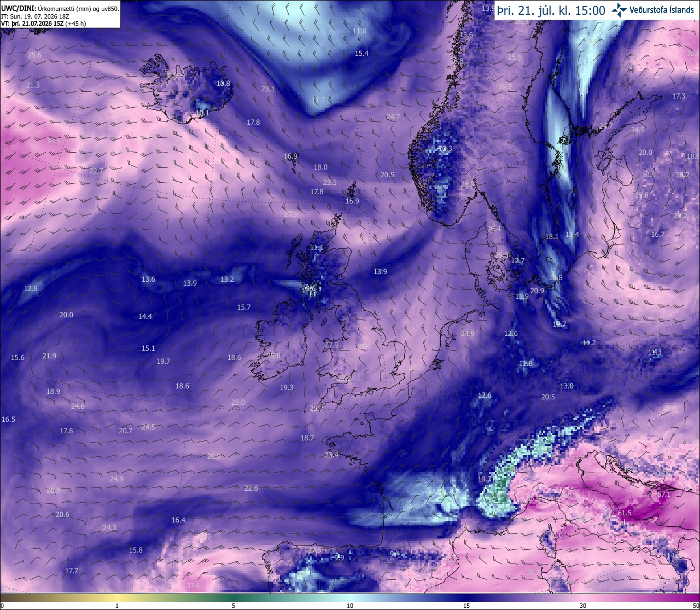Click the Veðurstofa Íslands logo icon
The image size is (700, 610).
619,9
